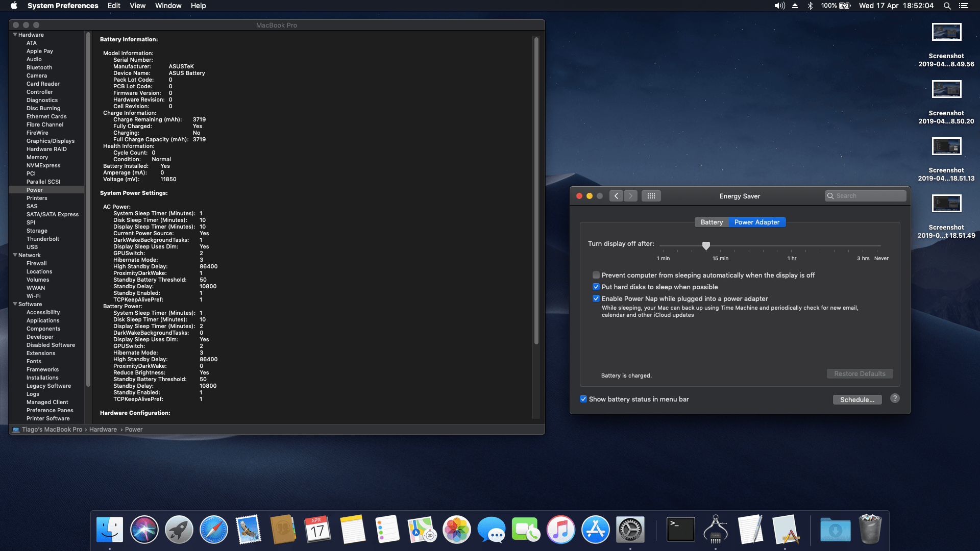Collapse the Hardware section in sidebar
The width and height of the screenshot is (980, 551).
(15, 35)
